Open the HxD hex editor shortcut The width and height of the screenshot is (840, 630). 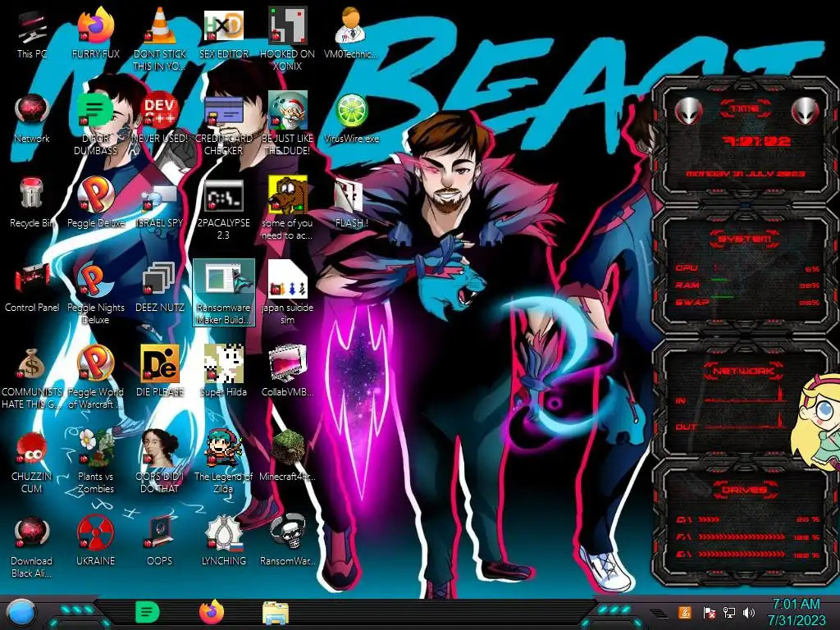[223, 34]
